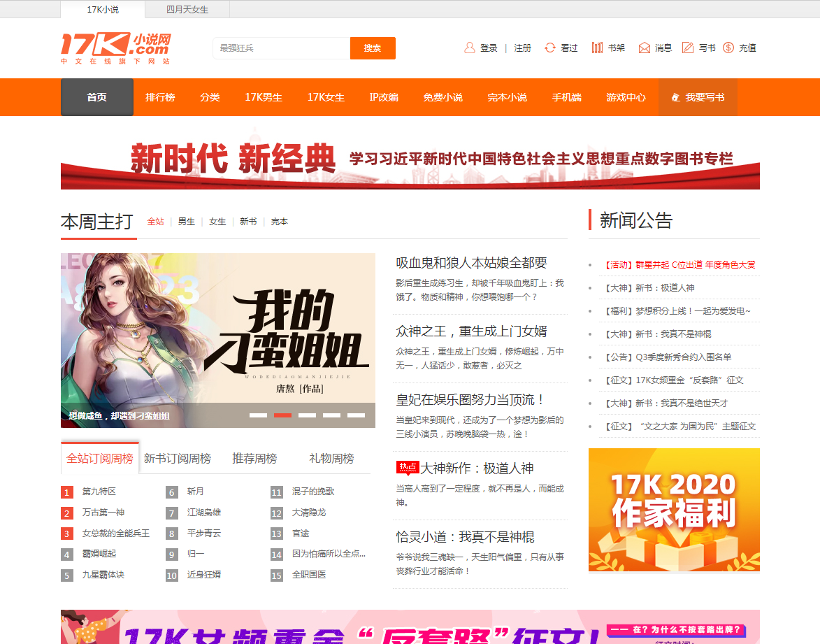This screenshot has height=644, width=820.
Task: Switch to the fifth carousel slide indicator
Action: pyautogui.click(x=356, y=415)
